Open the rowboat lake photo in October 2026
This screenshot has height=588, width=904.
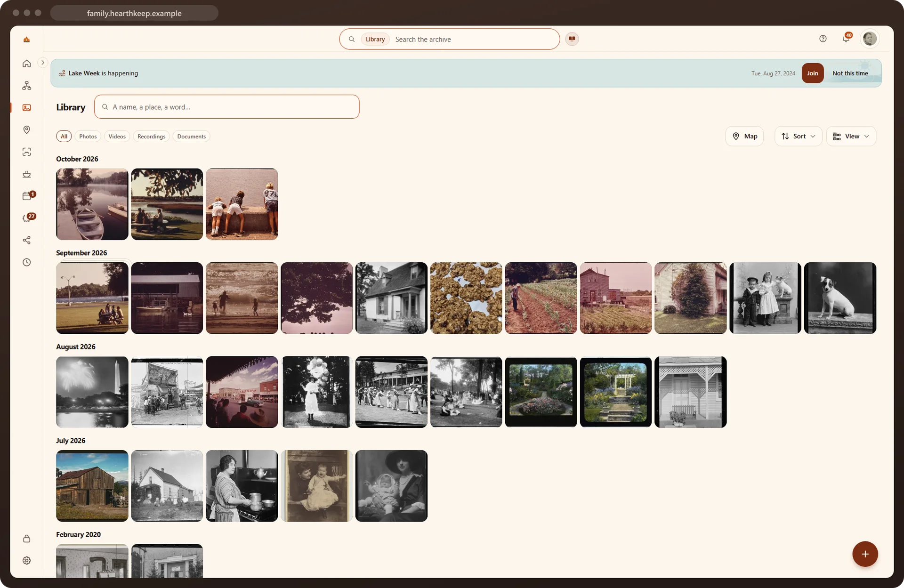[92, 204]
